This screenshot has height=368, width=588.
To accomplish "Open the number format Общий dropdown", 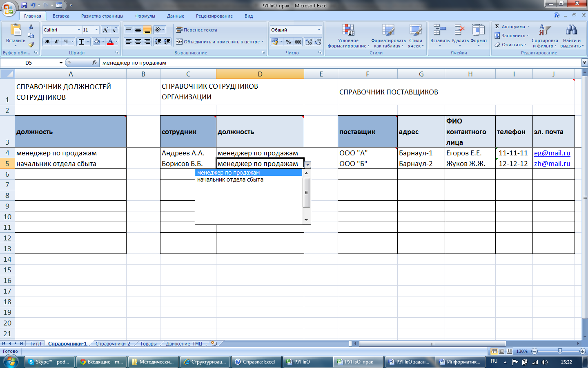I will (319, 30).
